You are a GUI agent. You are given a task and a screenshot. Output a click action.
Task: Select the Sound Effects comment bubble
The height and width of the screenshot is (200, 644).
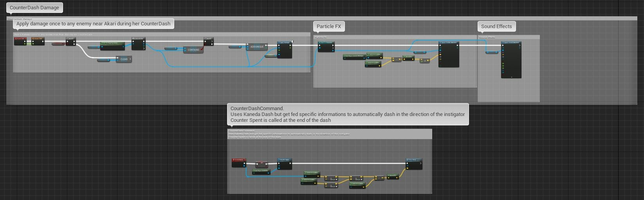click(496, 26)
